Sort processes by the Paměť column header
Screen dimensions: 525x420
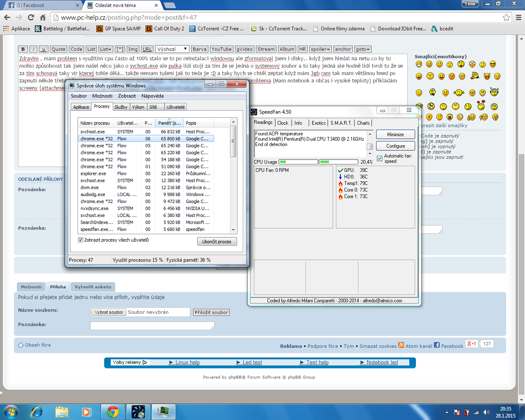click(x=169, y=123)
